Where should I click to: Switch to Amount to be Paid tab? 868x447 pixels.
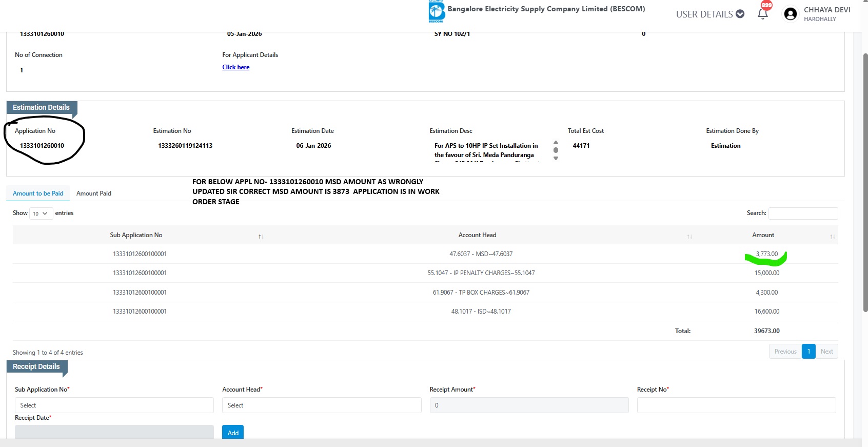38,193
